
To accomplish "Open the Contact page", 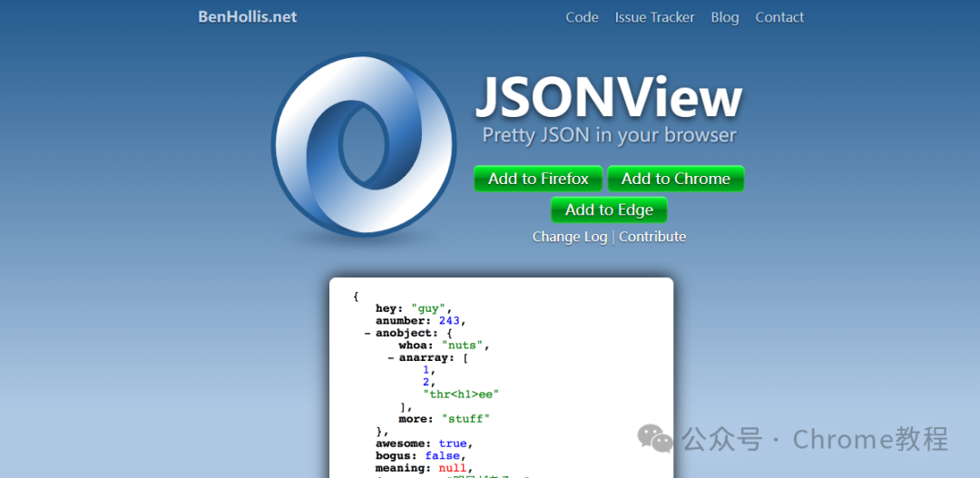I will [779, 17].
